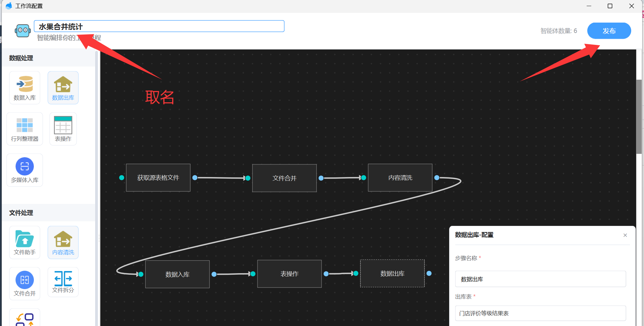The width and height of the screenshot is (644, 326).
Task: Click the 内容清洗 node on canvas
Action: pos(400,178)
